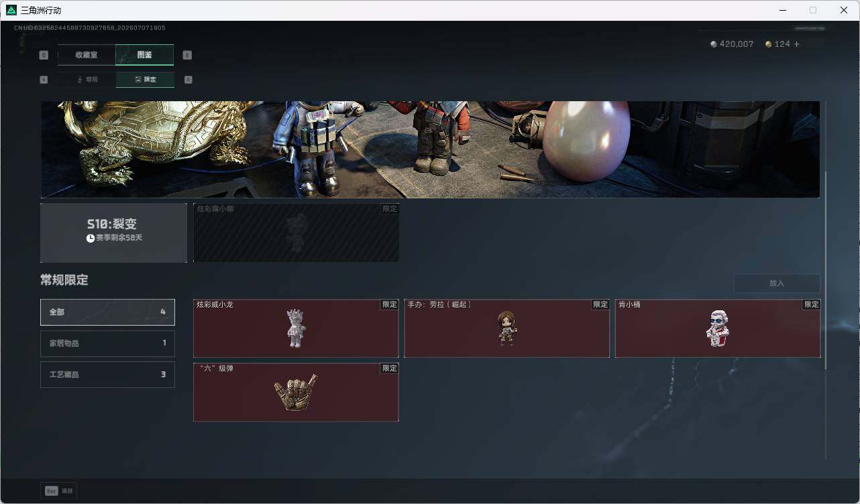Click the Q key hint left of 收藏室

click(x=44, y=55)
